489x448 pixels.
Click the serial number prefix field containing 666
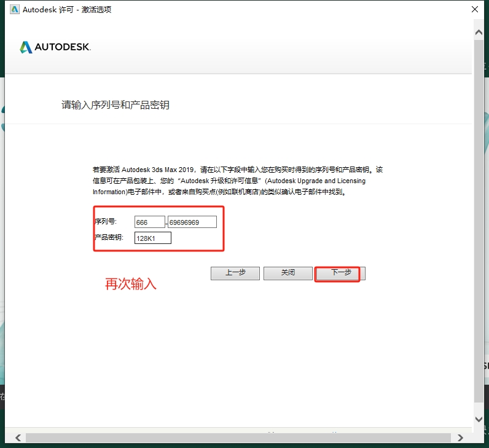[x=150, y=222]
